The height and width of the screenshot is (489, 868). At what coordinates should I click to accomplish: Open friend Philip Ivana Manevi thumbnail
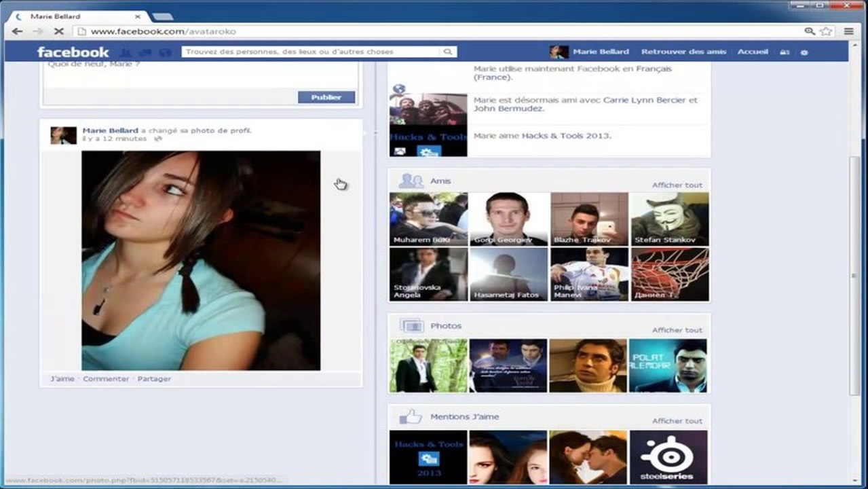coord(589,274)
